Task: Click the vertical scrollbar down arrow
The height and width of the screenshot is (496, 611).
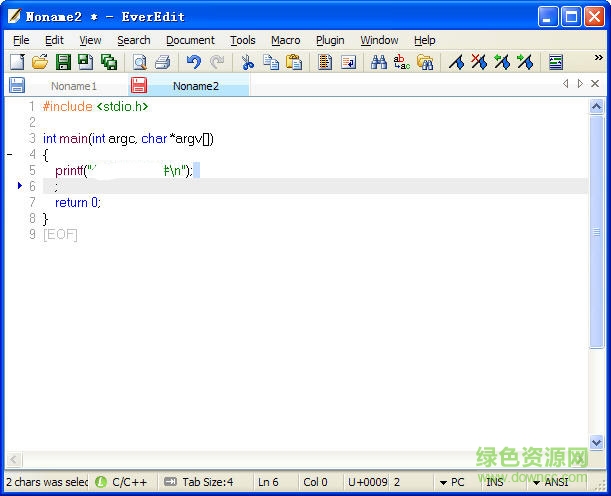Action: (598, 442)
